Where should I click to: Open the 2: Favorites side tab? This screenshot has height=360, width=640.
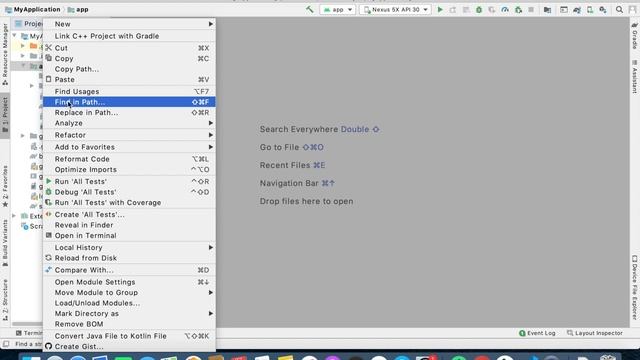click(x=5, y=186)
